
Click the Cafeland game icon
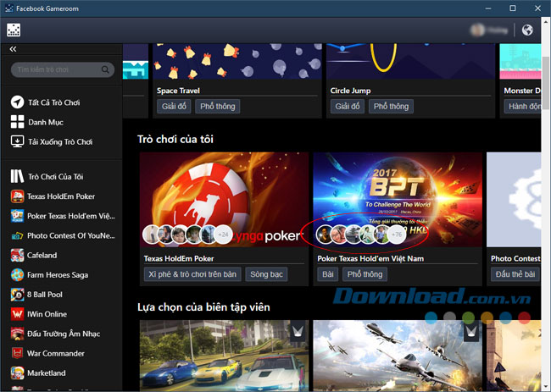click(17, 255)
